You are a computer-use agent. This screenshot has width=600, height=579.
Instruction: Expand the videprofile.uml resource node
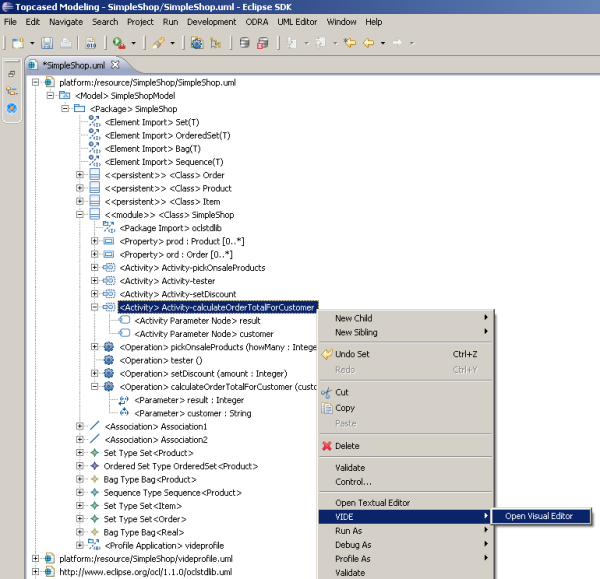35,558
